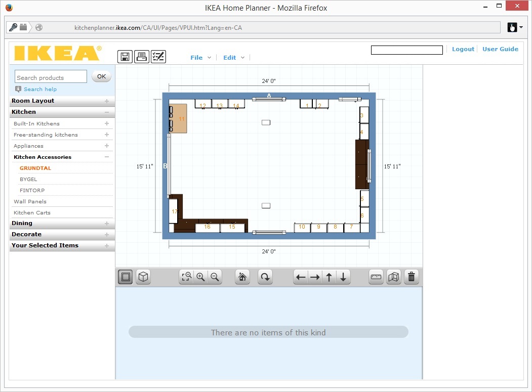Click the zoom in magnifier icon

click(200, 277)
